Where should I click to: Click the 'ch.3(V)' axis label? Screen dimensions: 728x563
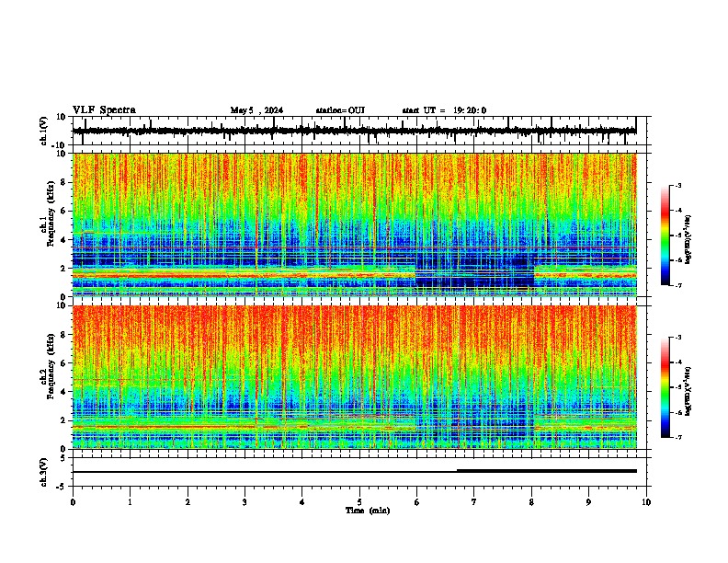[x=44, y=472]
